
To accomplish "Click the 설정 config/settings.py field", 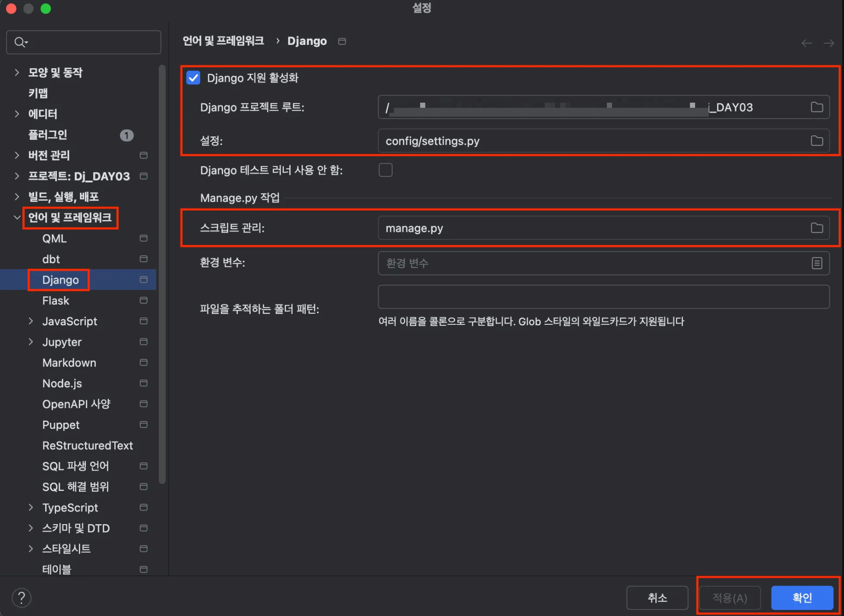I will pos(604,141).
